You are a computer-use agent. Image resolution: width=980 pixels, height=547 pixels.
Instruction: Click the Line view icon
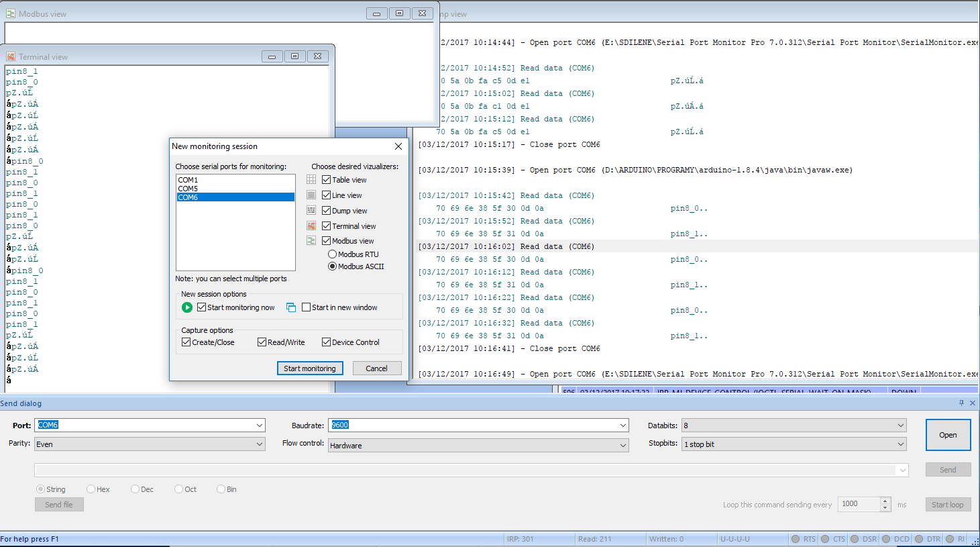(x=311, y=195)
